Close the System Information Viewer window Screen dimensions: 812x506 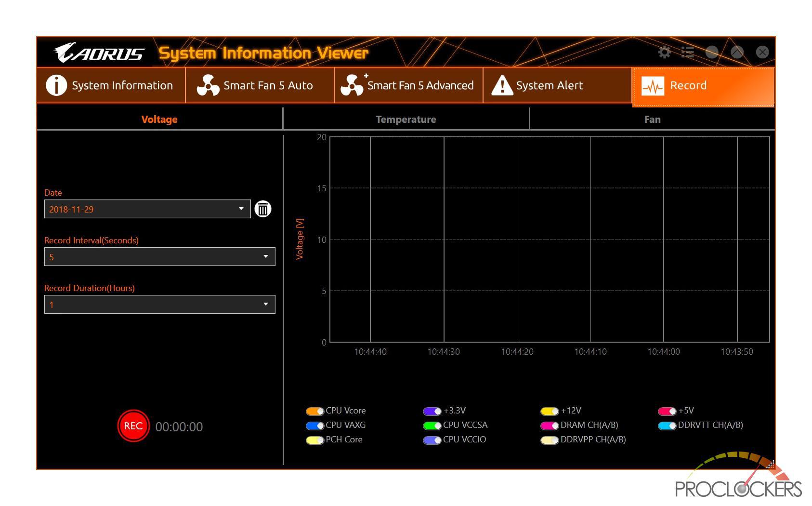click(762, 52)
